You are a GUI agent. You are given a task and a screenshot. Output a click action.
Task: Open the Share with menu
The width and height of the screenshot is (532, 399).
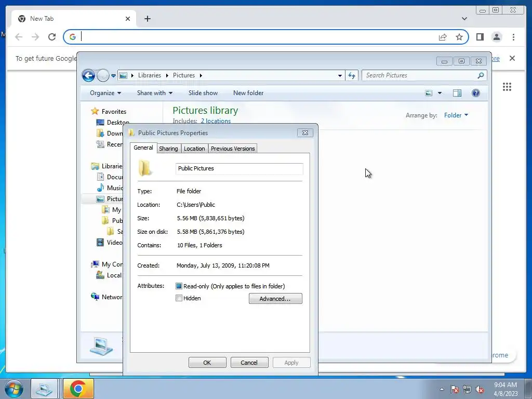tap(155, 93)
